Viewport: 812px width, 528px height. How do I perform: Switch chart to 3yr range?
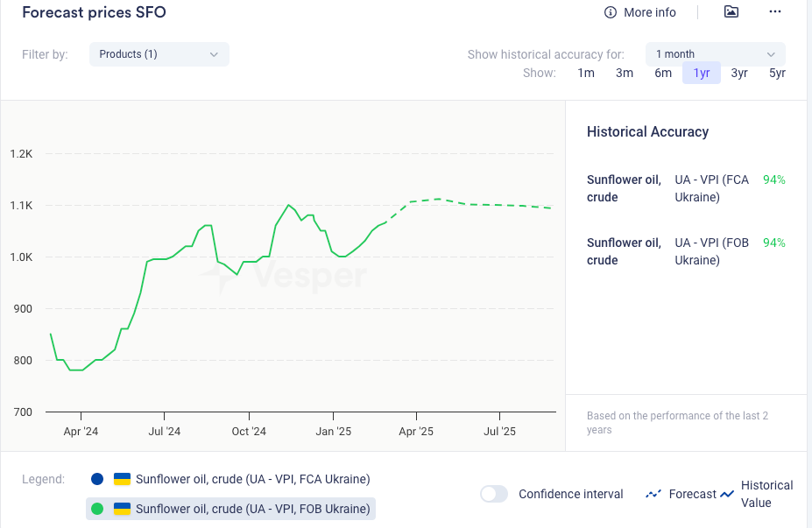click(x=740, y=73)
